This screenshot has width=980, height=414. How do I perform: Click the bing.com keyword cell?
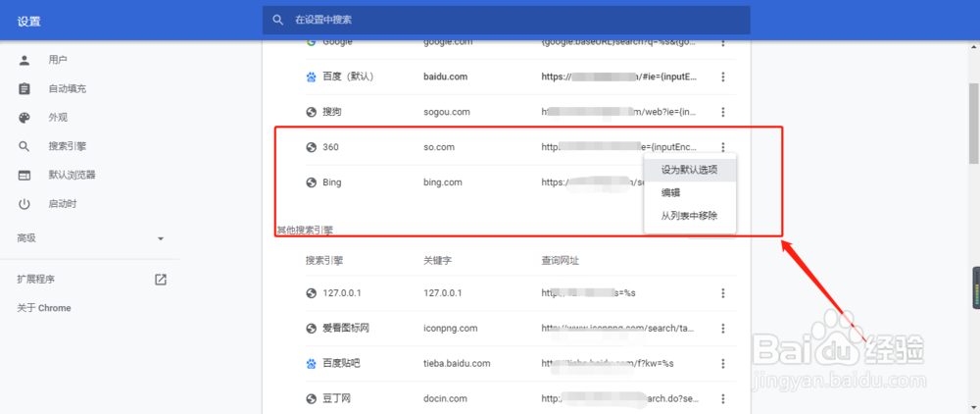tap(443, 182)
